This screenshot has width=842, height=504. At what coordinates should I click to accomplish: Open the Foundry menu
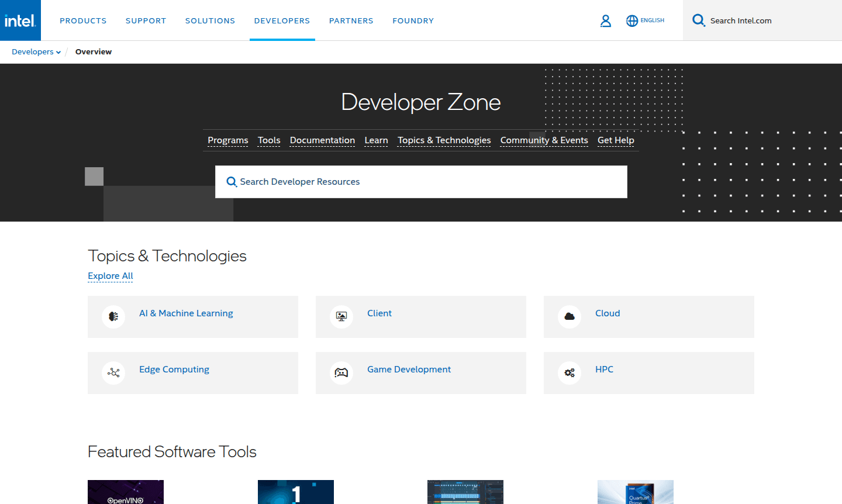[413, 21]
